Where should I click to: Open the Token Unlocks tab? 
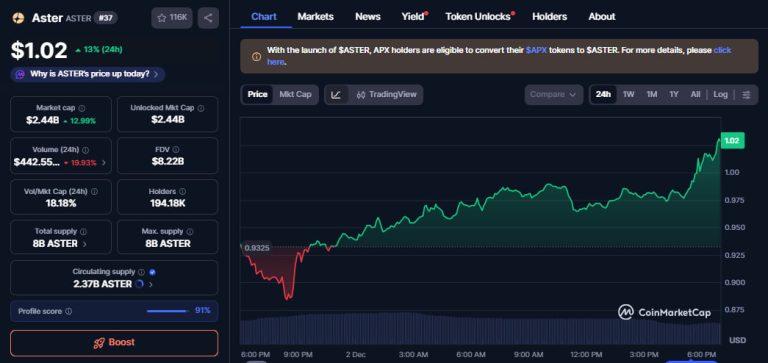[478, 16]
